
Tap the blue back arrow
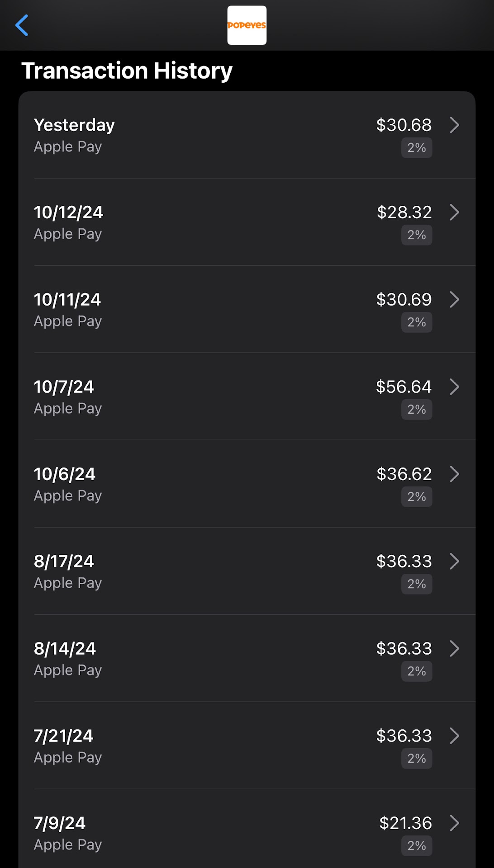pos(22,25)
